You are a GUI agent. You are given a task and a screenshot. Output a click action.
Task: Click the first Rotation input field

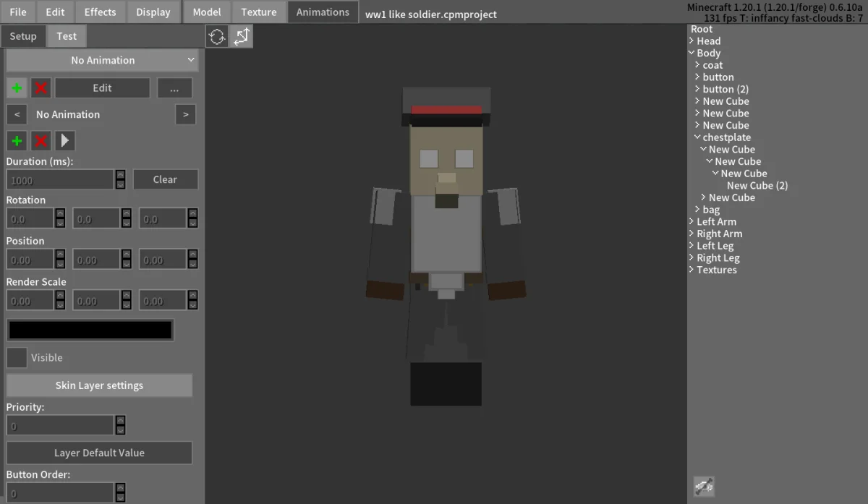pos(30,218)
